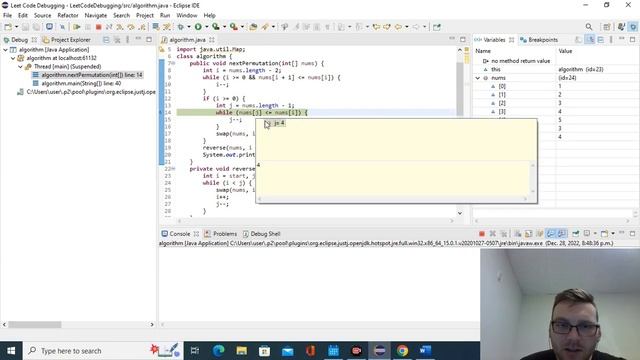The image size is (640, 360).
Task: Click the New file toolbar icon
Action: pos(8,27)
